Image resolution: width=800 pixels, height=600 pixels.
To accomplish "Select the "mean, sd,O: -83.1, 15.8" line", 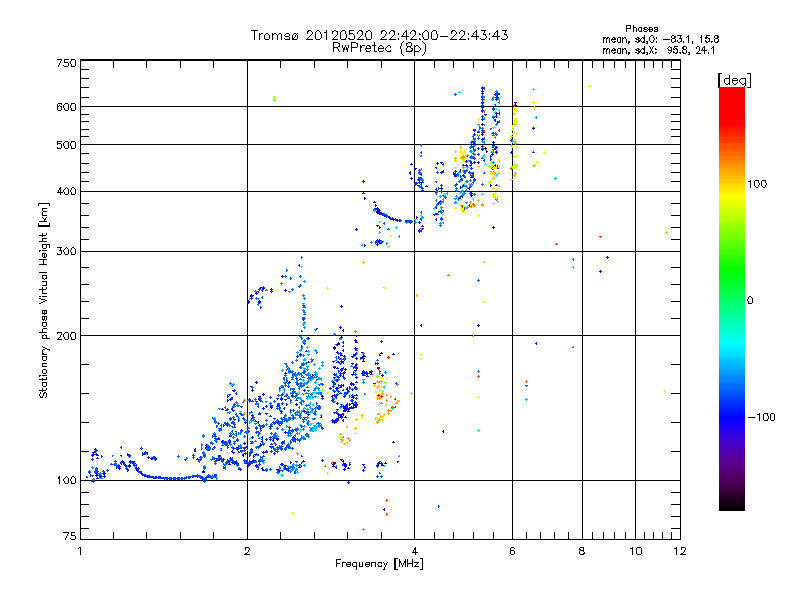I will (x=661, y=39).
